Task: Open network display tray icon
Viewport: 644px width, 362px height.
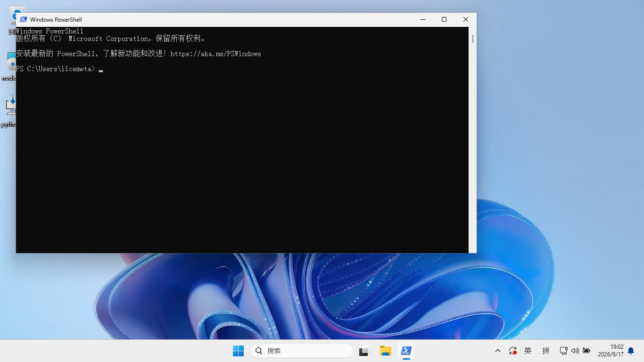Action: pyautogui.click(x=563, y=351)
